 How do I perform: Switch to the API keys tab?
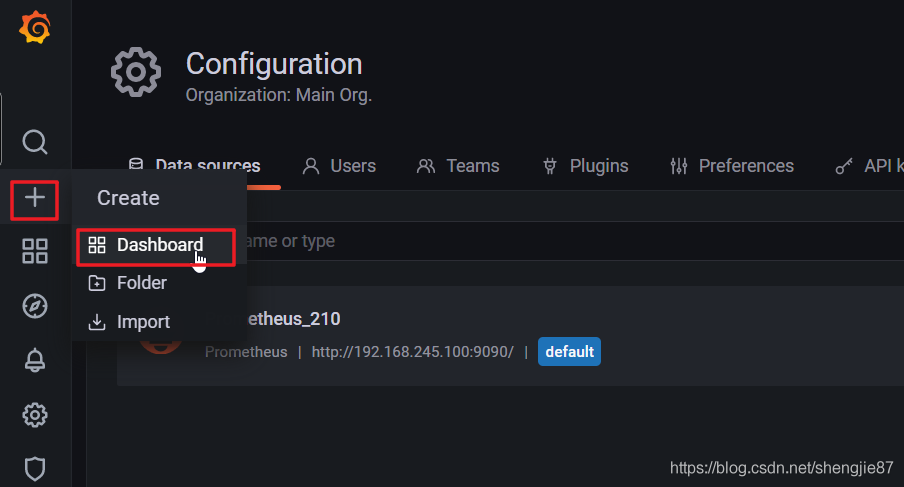point(869,166)
